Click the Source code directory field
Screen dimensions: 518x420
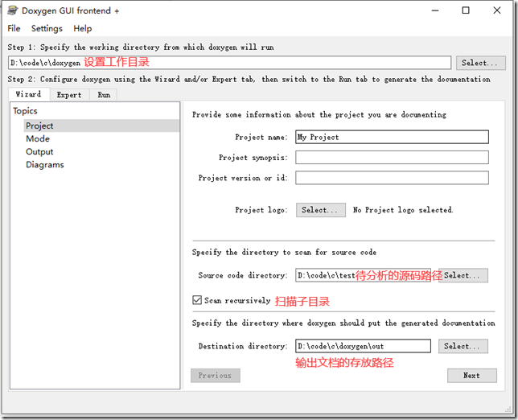(x=363, y=275)
